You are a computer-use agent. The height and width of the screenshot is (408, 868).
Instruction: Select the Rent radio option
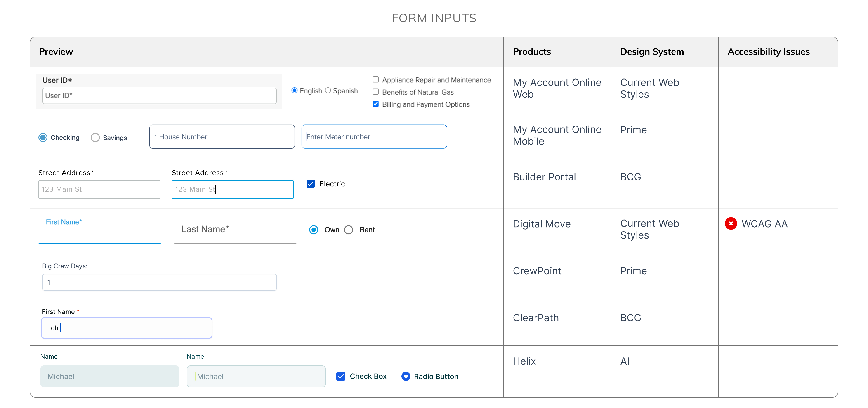pyautogui.click(x=348, y=230)
